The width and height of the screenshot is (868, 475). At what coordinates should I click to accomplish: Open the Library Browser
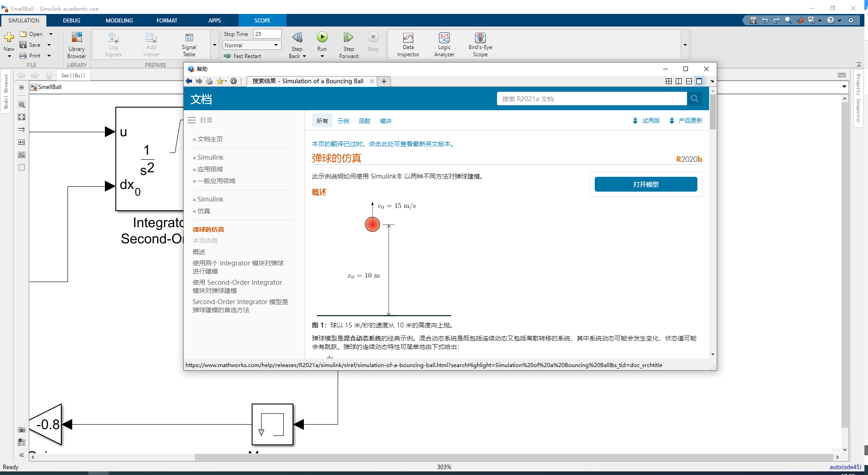[77, 45]
